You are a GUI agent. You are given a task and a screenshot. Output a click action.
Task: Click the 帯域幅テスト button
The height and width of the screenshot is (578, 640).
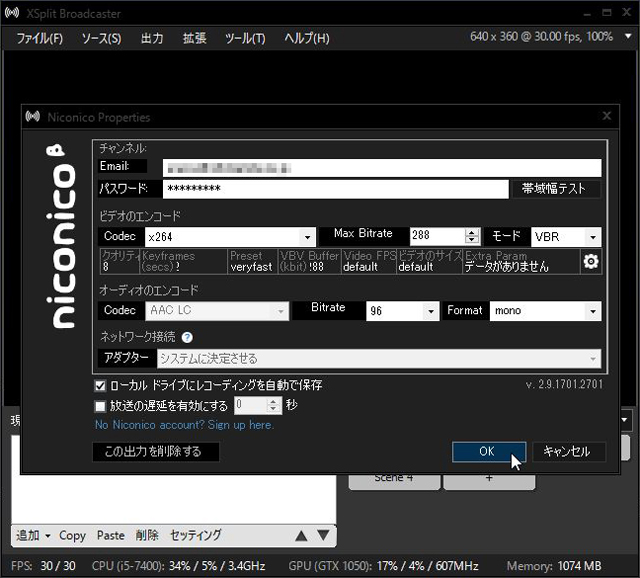[556, 189]
